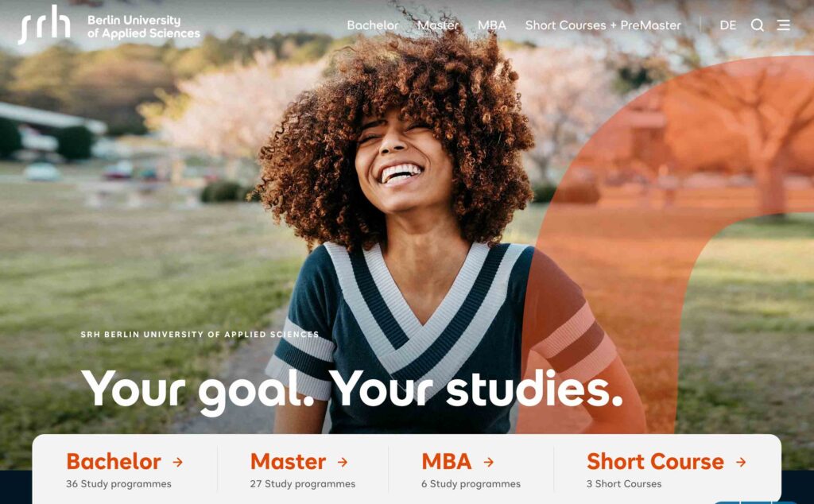This screenshot has width=814, height=504.
Task: Click '36 Study programmes' text
Action: pos(118,484)
